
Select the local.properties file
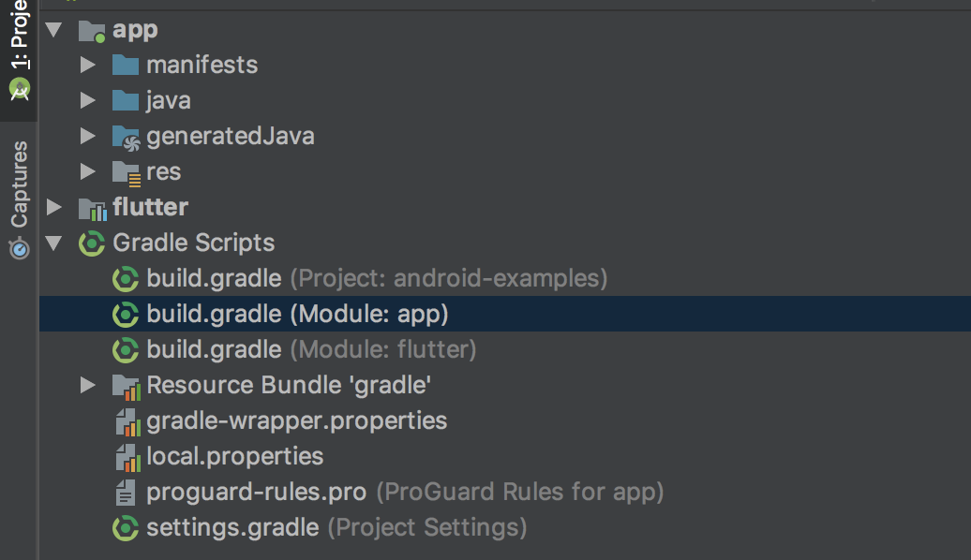[234, 457]
